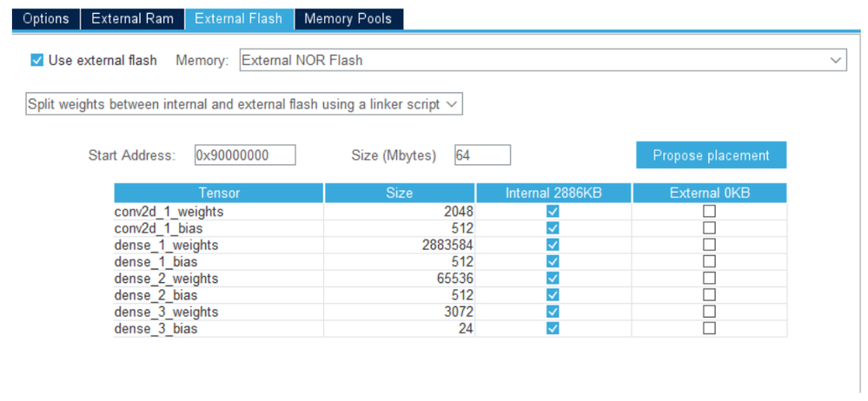Click the Size column header
Image resolution: width=868 pixels, height=401 pixels.
400,193
